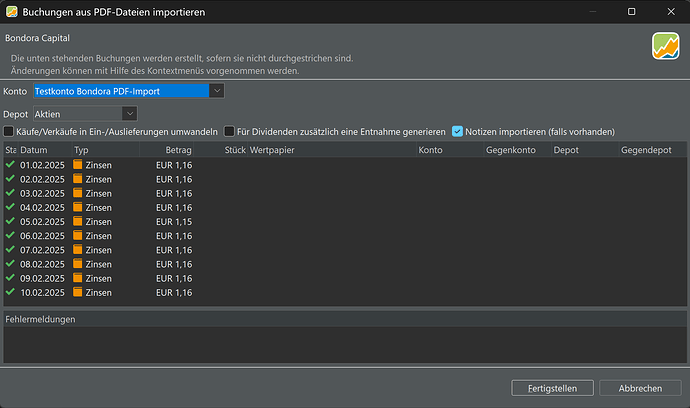690x408 pixels.
Task: Select amount EUR 1,15 on 05.02.2025
Action: (174, 221)
